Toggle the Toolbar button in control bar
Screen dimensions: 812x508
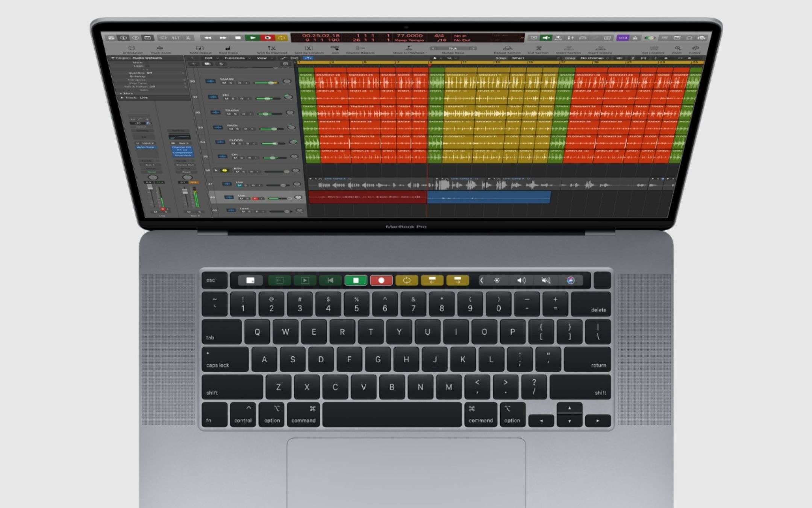148,38
